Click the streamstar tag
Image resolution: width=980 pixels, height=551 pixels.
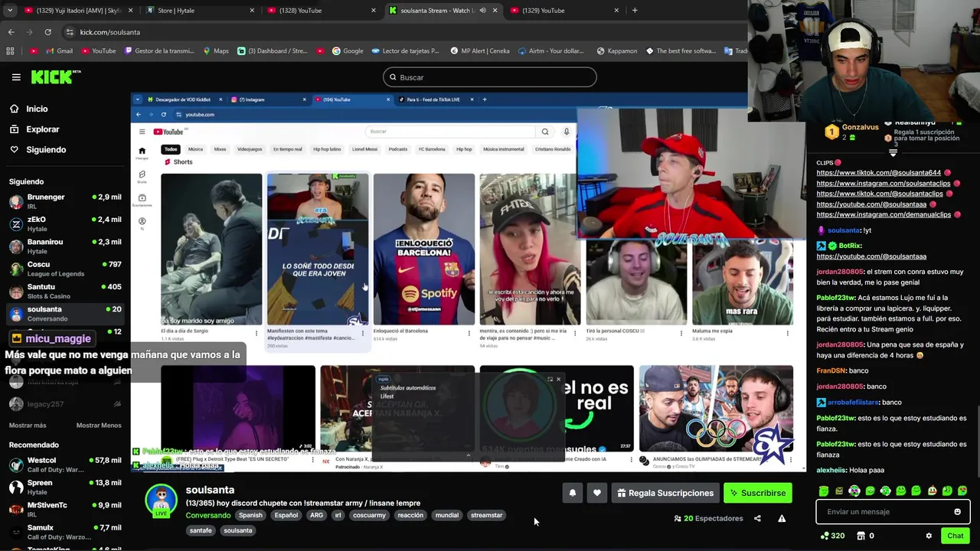[x=486, y=516]
